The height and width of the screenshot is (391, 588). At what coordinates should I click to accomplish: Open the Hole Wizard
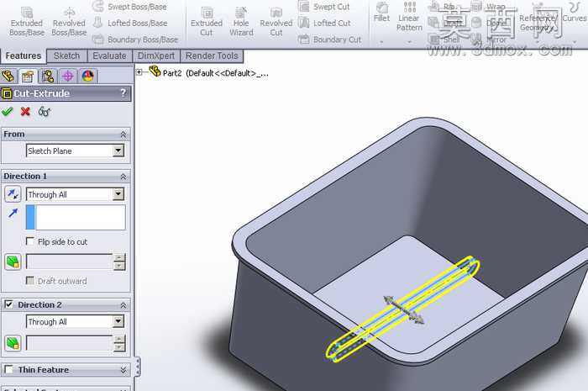(241, 22)
